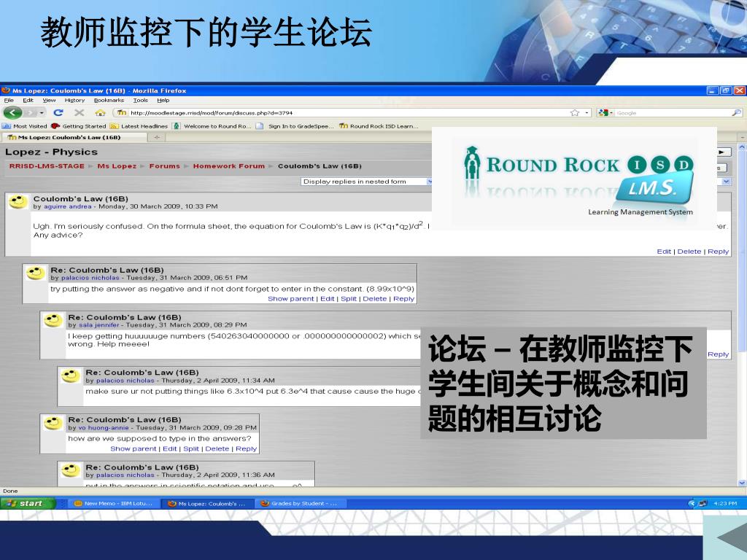This screenshot has width=747, height=560.
Task: Click Delete on the 06:51 PM reply
Action: [375, 298]
